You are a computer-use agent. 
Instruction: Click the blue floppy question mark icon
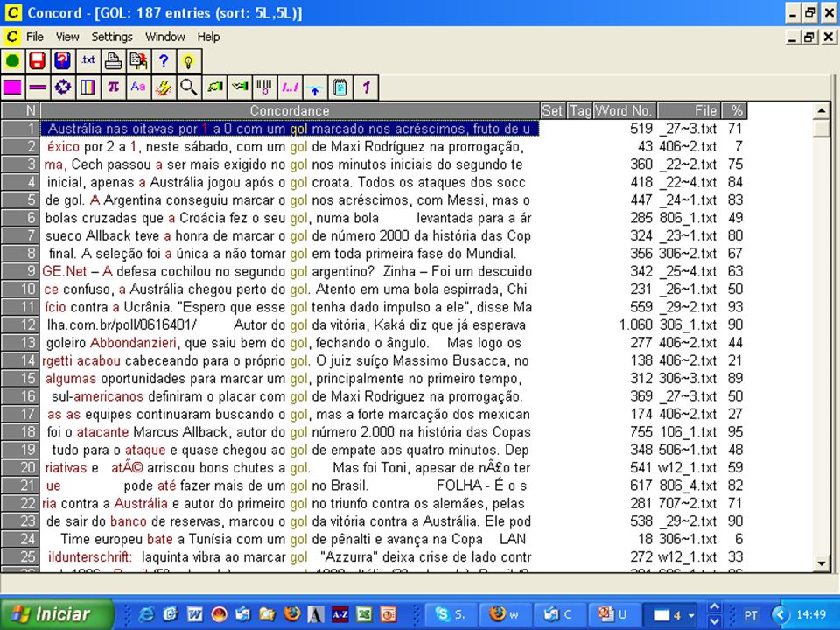[63, 61]
